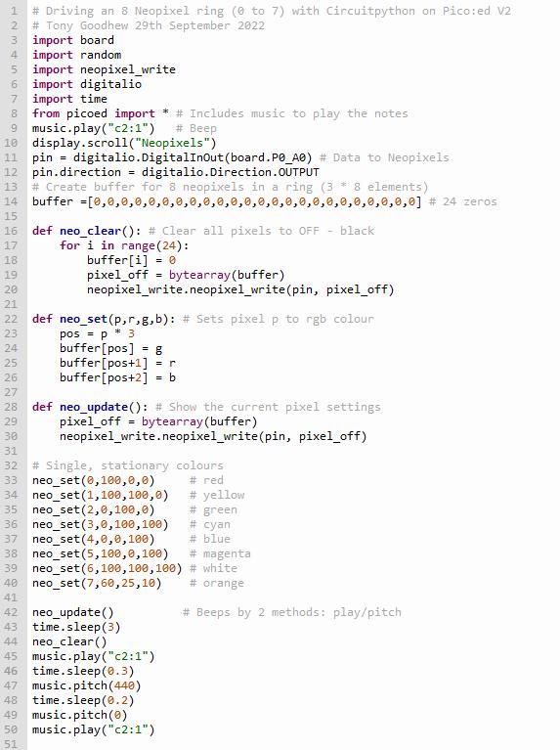Viewport: 560px width, 750px height.
Task: Click 'time.sleep(0.3)' line
Action: pyautogui.click(x=83, y=671)
